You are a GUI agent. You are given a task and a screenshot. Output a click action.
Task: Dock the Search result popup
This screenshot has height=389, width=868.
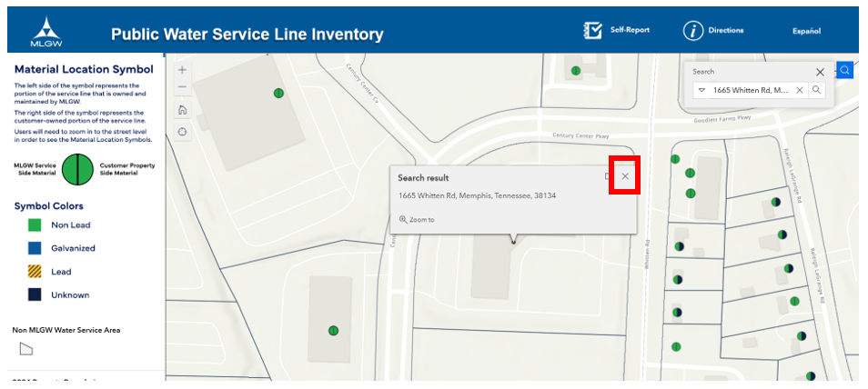(x=608, y=176)
